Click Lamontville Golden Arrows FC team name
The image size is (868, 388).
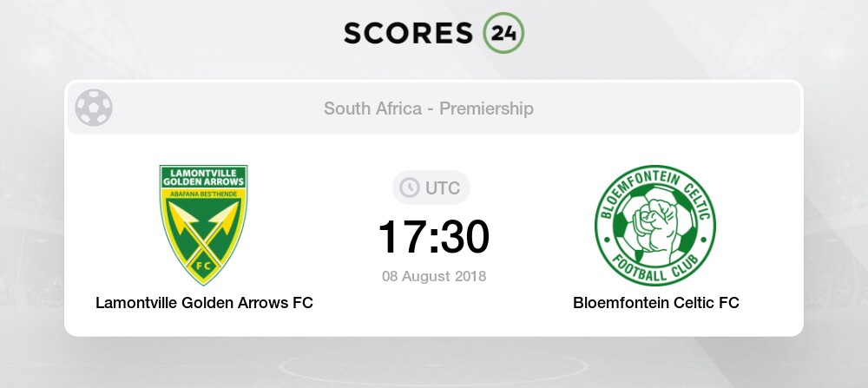204,303
